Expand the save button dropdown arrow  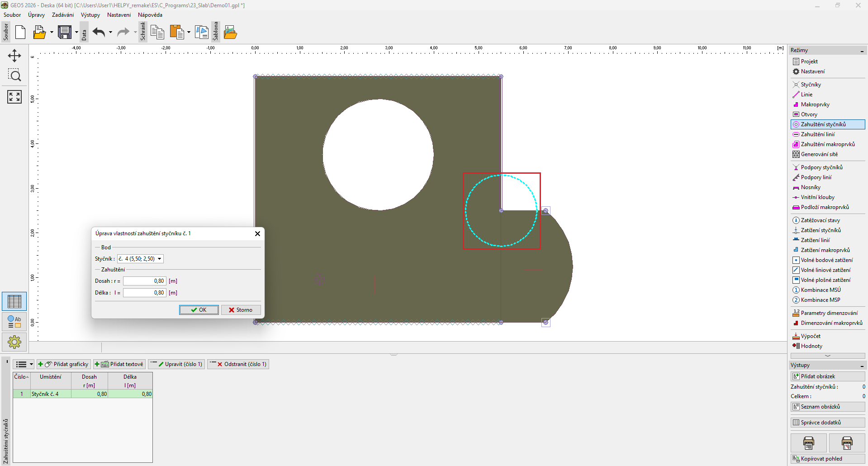[76, 32]
